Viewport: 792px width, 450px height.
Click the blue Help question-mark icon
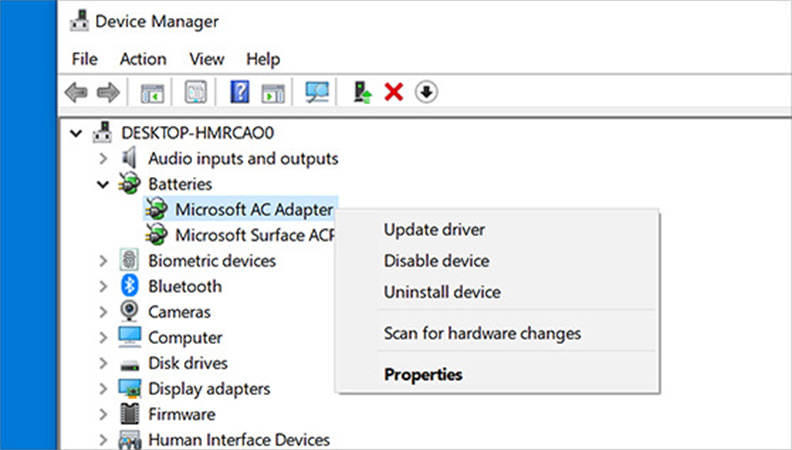(x=240, y=93)
